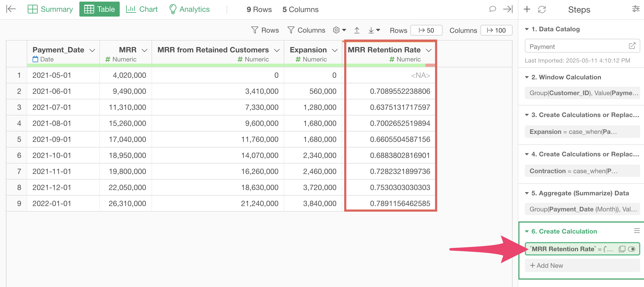Open step 6 hamburger menu icon
644x287 pixels.
(x=637, y=231)
